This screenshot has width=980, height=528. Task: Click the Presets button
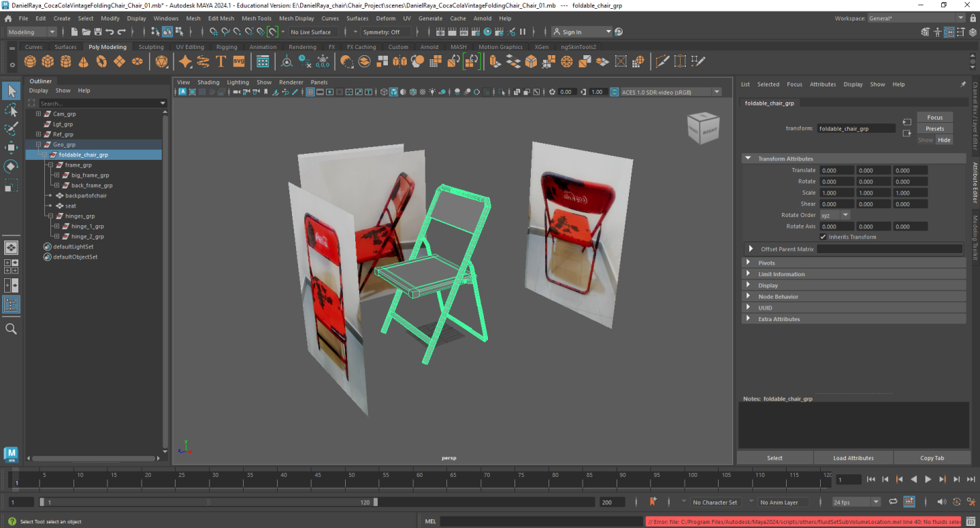(935, 129)
